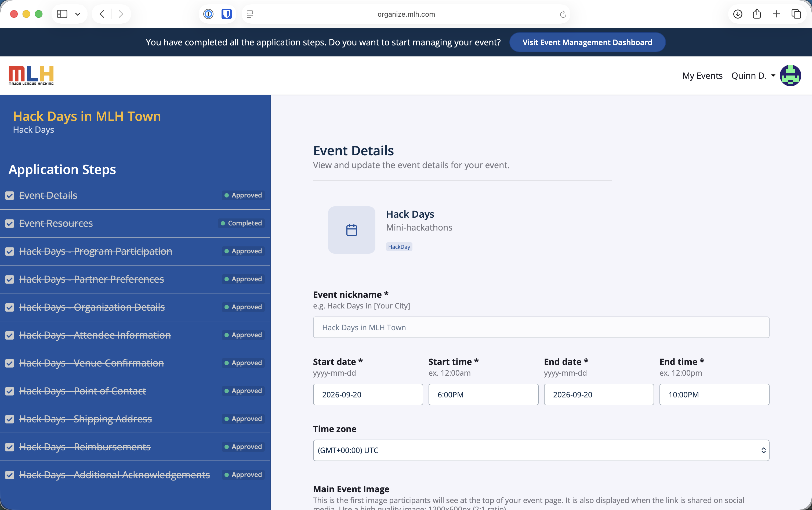This screenshot has width=812, height=510.
Task: Click the Application Steps heading
Action: [x=62, y=170]
